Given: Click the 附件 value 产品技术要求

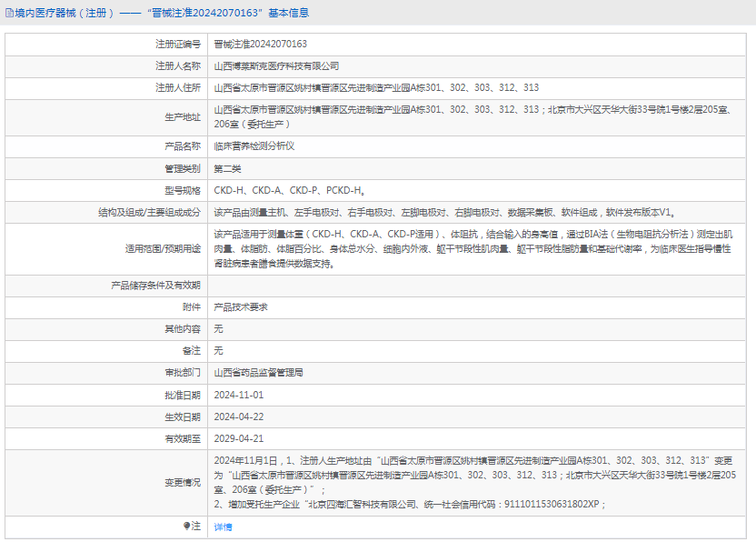Looking at the screenshot, I should tap(241, 307).
